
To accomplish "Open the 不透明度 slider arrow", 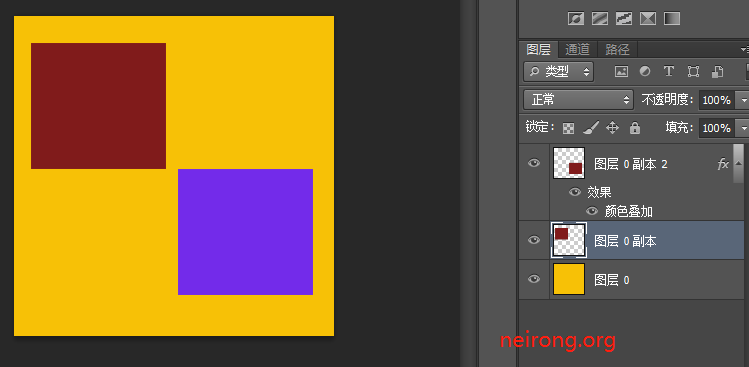I will (743, 100).
